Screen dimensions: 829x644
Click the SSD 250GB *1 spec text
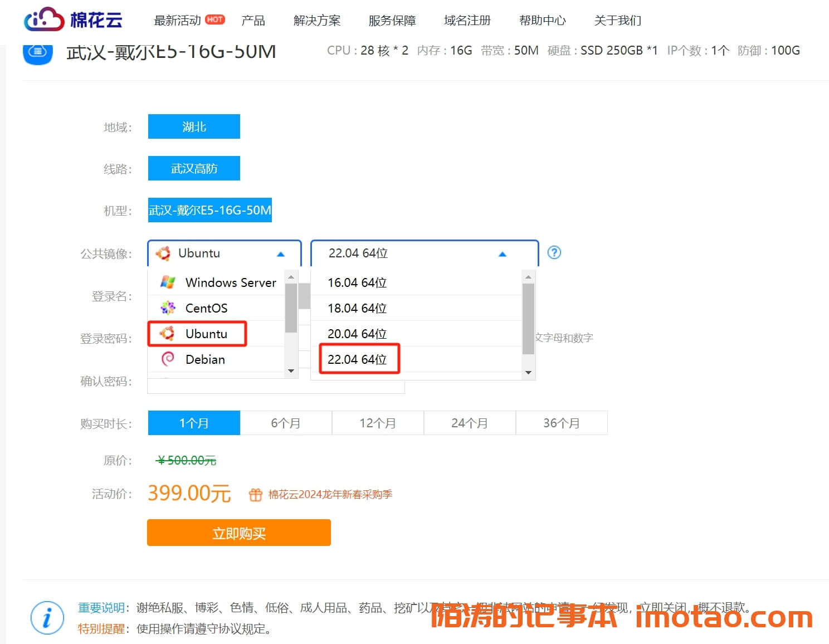[x=619, y=51]
